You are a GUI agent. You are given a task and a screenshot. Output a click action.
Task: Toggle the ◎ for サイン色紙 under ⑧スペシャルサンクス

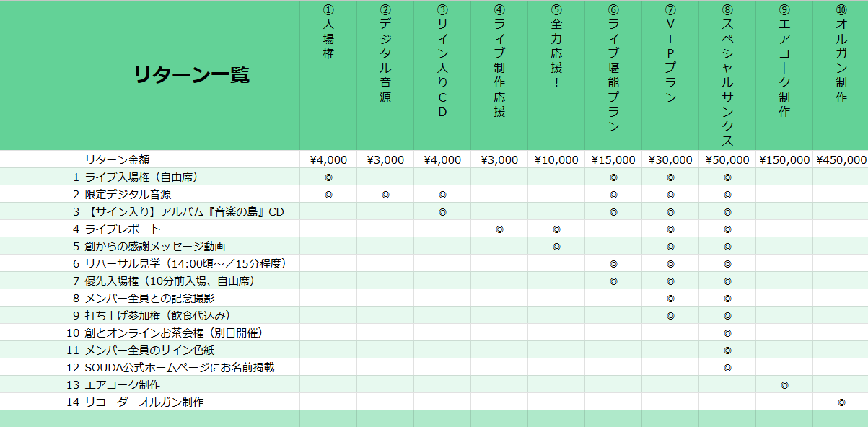tap(727, 350)
